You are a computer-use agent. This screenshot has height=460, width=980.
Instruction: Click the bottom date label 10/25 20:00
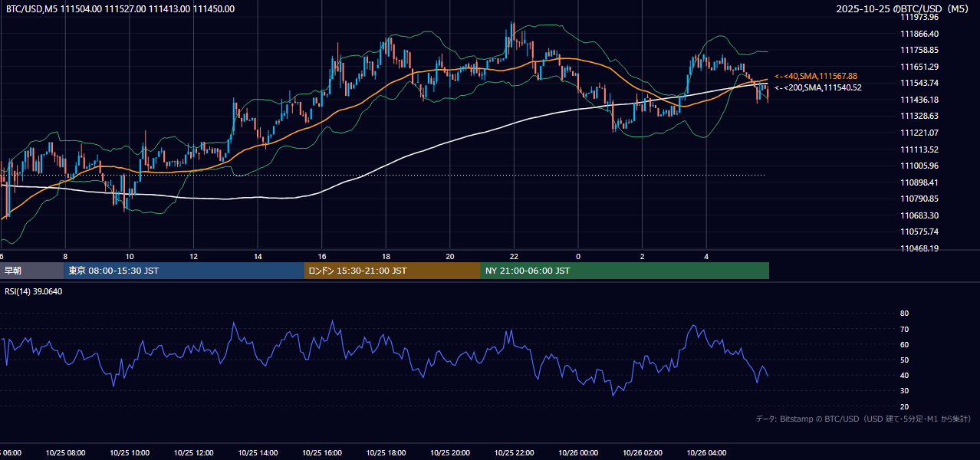click(x=450, y=453)
